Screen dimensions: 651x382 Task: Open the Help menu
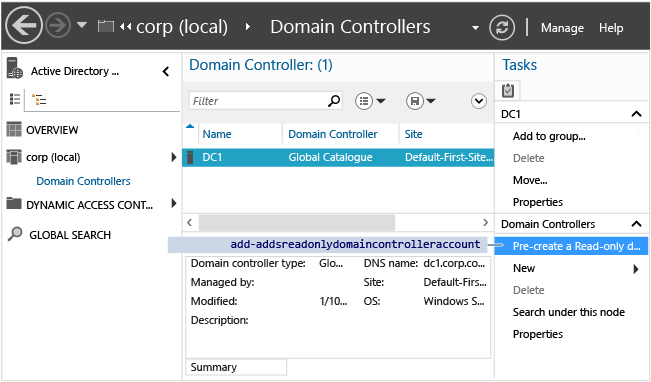click(x=611, y=28)
